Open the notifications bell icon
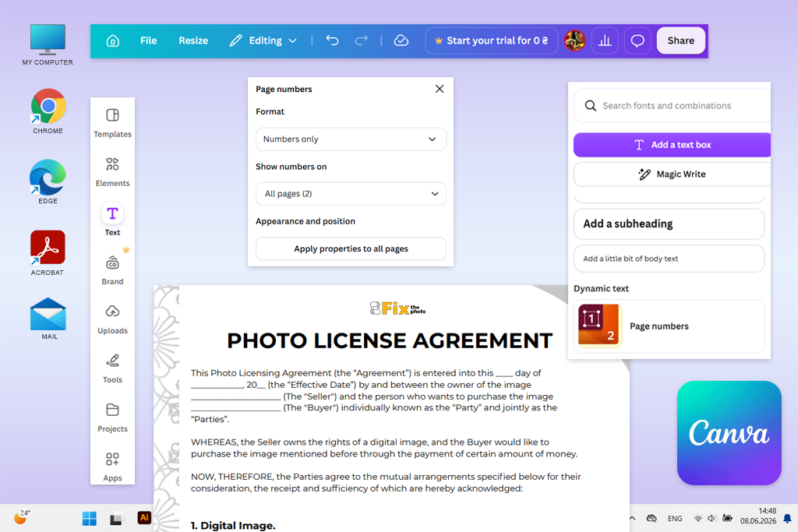This screenshot has height=532, width=798. (x=787, y=519)
